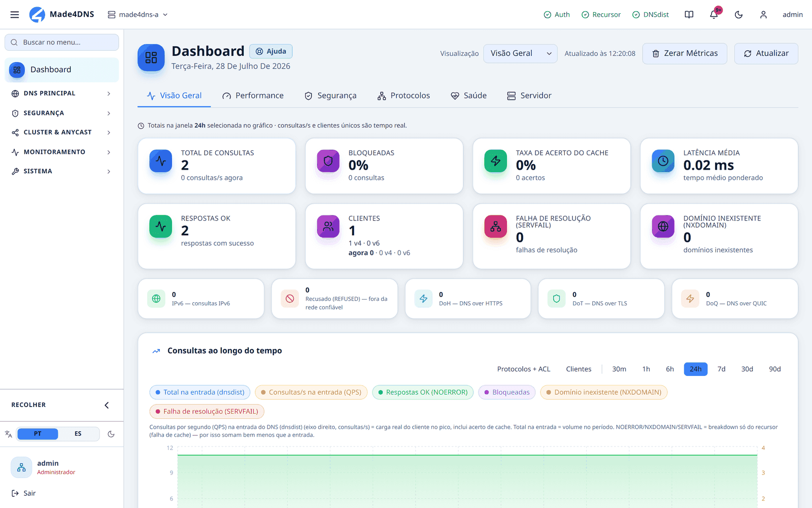
Task: Expand Cluster & Anycast section
Action: [x=61, y=133]
